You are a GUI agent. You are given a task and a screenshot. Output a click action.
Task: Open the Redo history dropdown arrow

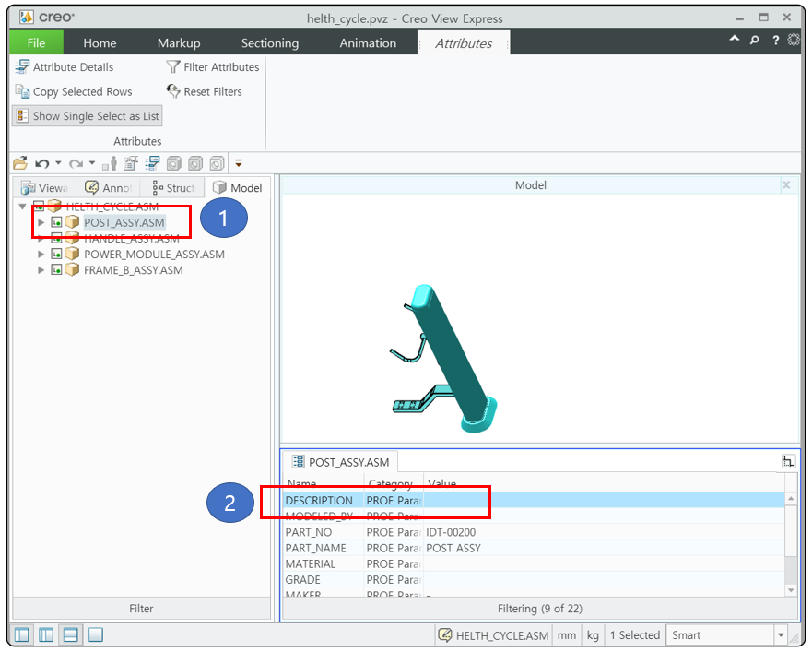[x=91, y=163]
